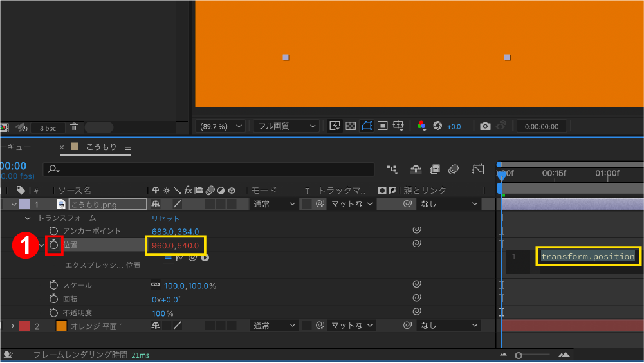This screenshot has width=644, height=363.
Task: Take snapshot with camera icon
Action: pos(485,126)
